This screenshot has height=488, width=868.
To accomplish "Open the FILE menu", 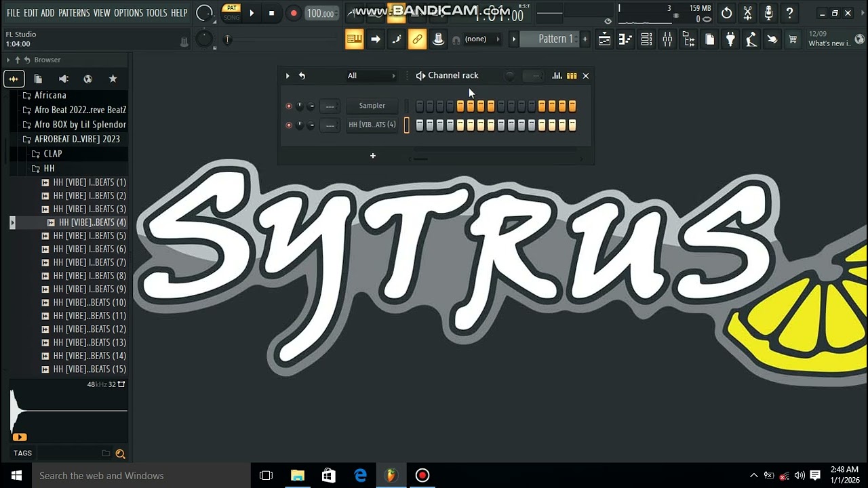I will [13, 13].
